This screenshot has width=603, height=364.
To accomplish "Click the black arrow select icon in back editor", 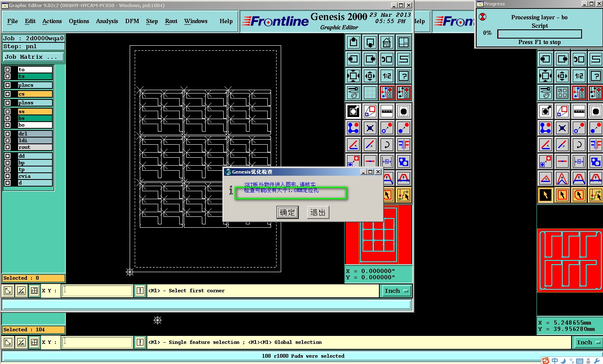I will point(546,195).
